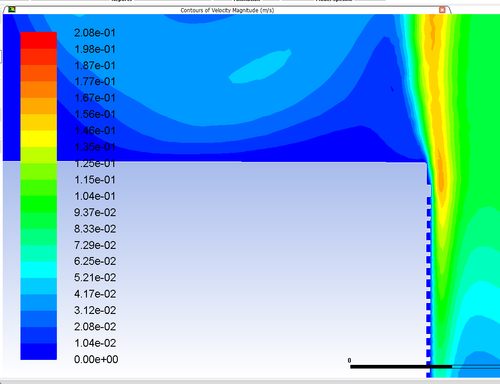Click the dark blue colorbar swatch at 0.00e+00
The width and height of the screenshot is (500, 384).
coord(39,352)
